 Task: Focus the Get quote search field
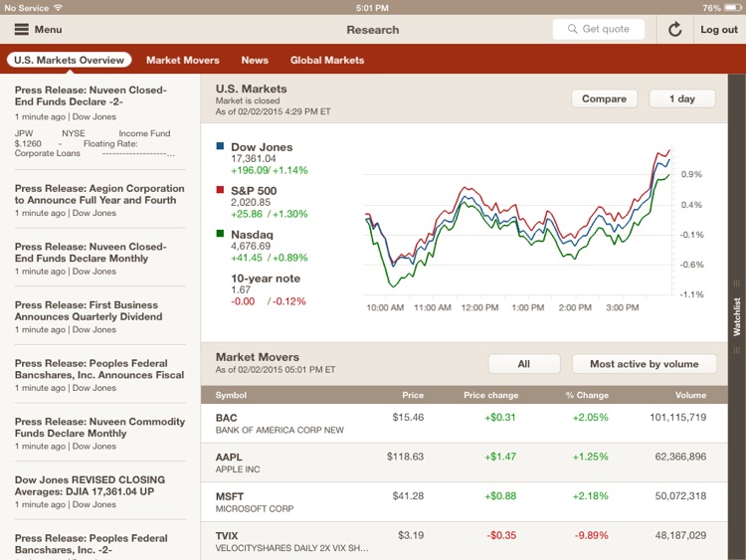coord(599,29)
